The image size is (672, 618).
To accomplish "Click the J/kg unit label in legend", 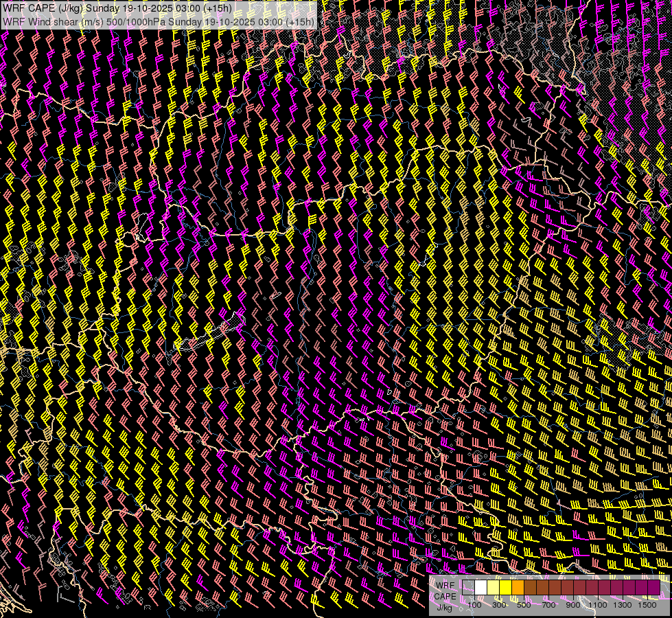I will pos(444,608).
